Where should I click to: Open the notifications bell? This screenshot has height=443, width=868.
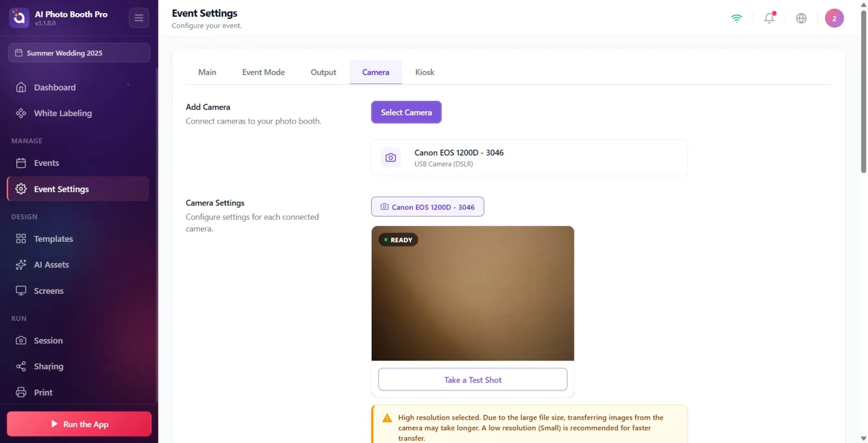[x=769, y=18]
